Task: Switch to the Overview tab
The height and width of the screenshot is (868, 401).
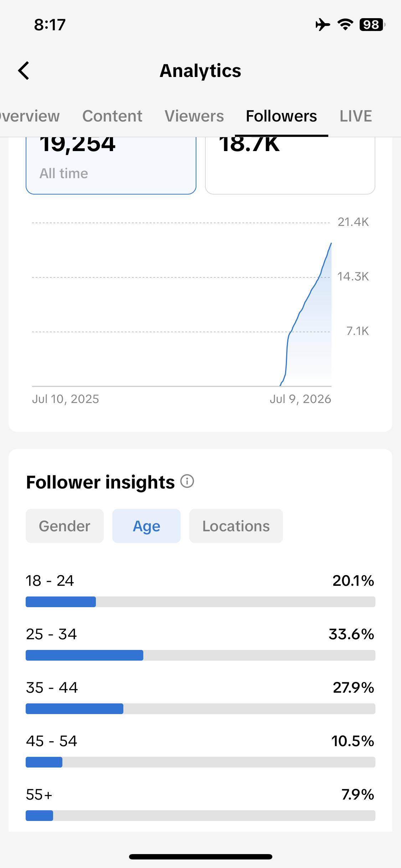Action: [30, 116]
